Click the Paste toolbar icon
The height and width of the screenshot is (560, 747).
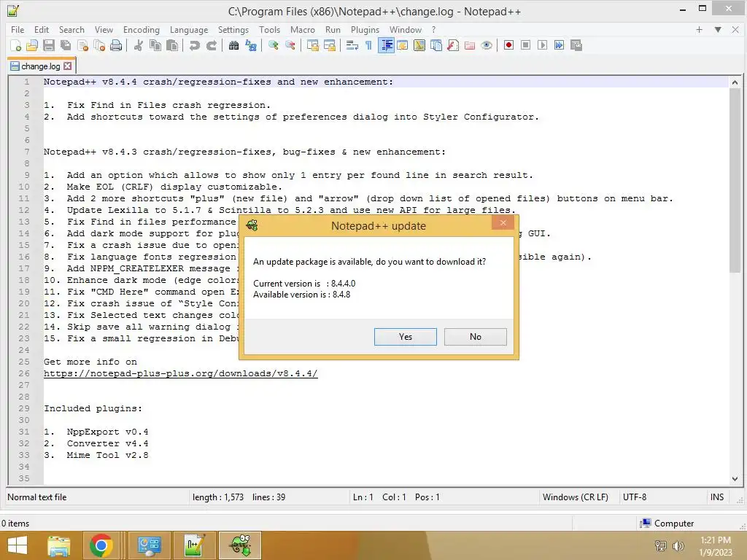pyautogui.click(x=172, y=45)
